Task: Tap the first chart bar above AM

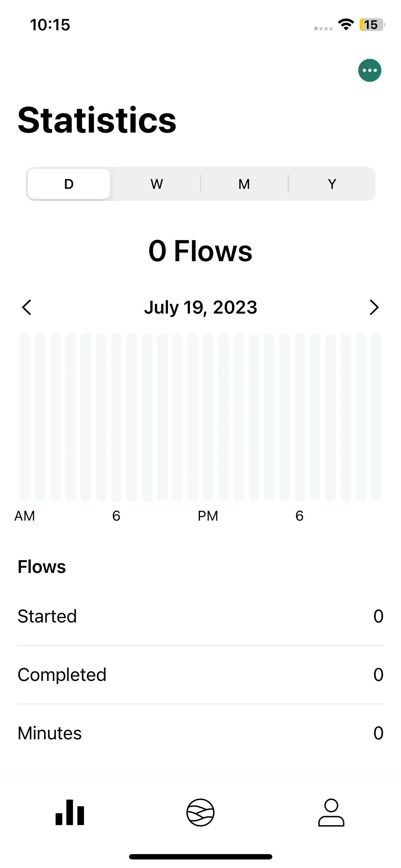Action: coord(25,417)
